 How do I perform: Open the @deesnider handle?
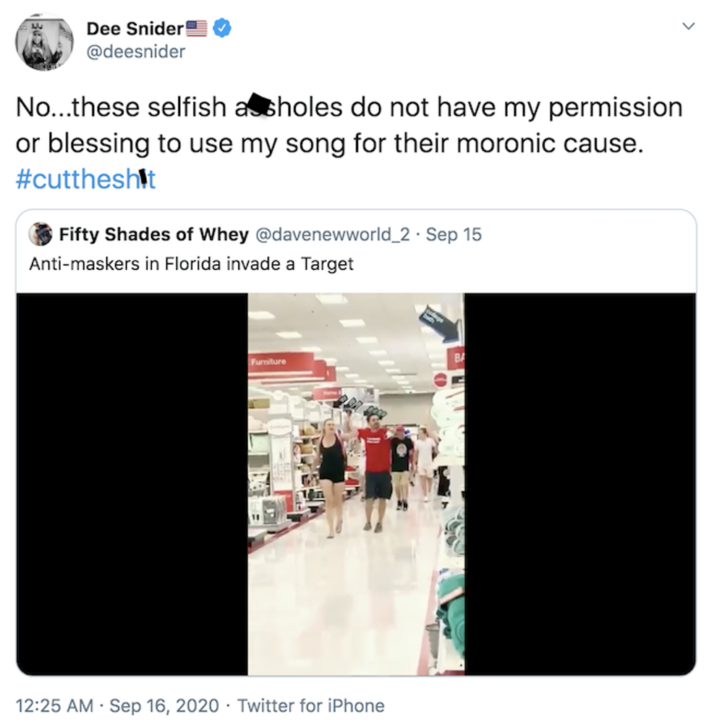tap(135, 51)
